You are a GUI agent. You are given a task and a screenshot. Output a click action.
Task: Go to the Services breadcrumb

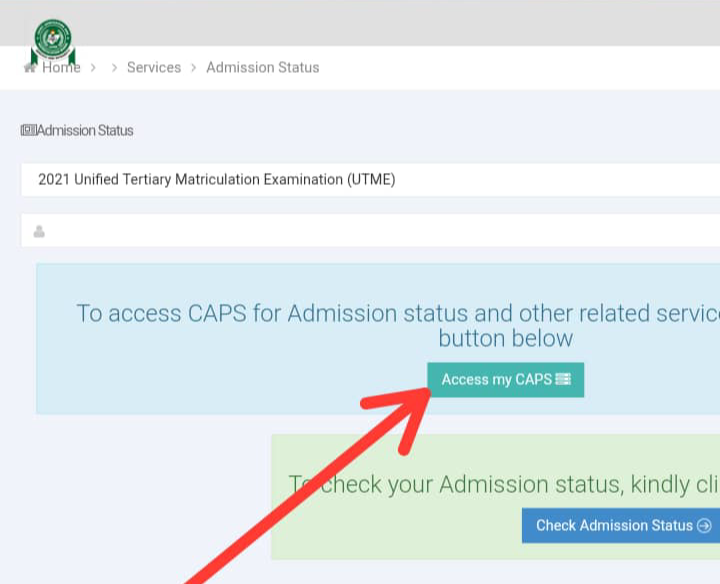point(154,67)
